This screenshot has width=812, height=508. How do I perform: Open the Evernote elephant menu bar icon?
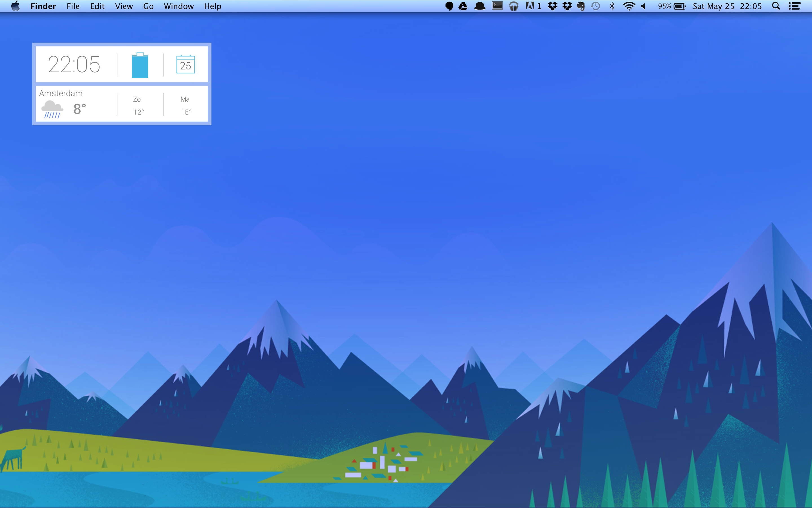coord(581,6)
